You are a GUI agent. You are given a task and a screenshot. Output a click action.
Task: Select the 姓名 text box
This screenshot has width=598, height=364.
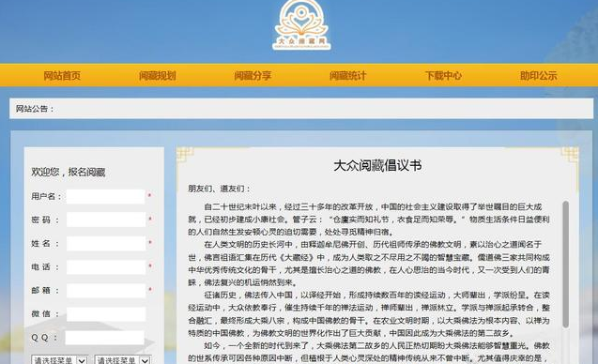coord(106,244)
